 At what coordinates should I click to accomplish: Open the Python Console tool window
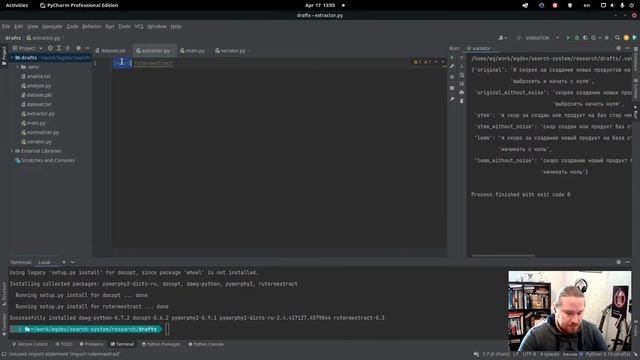(206, 344)
